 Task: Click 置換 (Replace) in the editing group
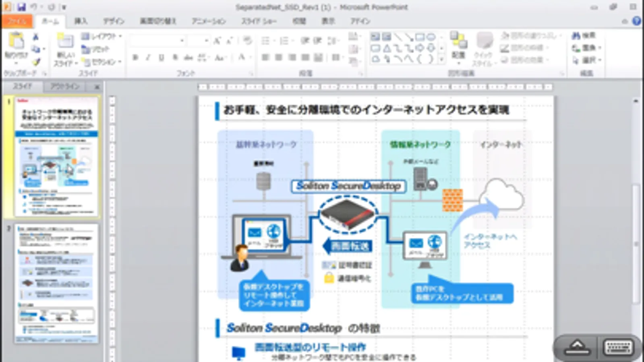point(586,48)
